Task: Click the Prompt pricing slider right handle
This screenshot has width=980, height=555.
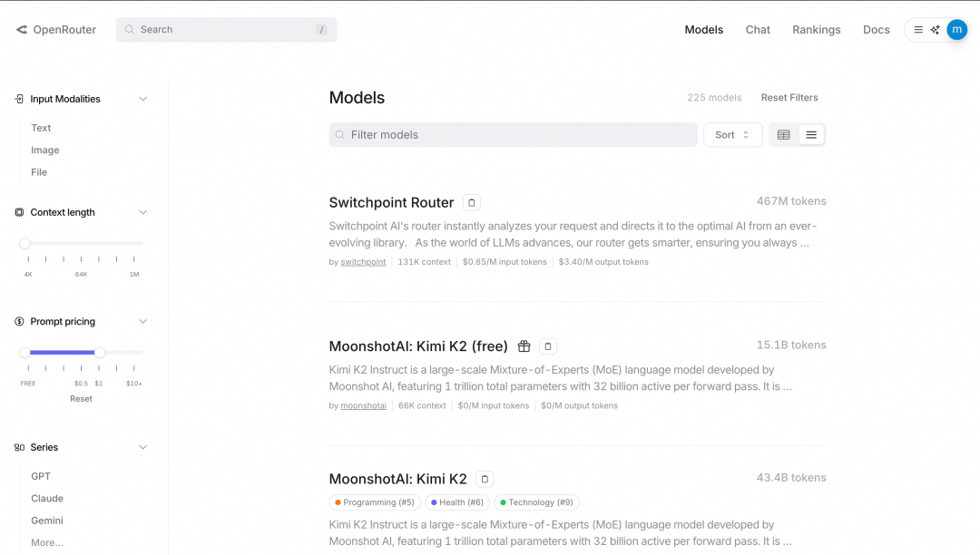Action: pyautogui.click(x=100, y=352)
